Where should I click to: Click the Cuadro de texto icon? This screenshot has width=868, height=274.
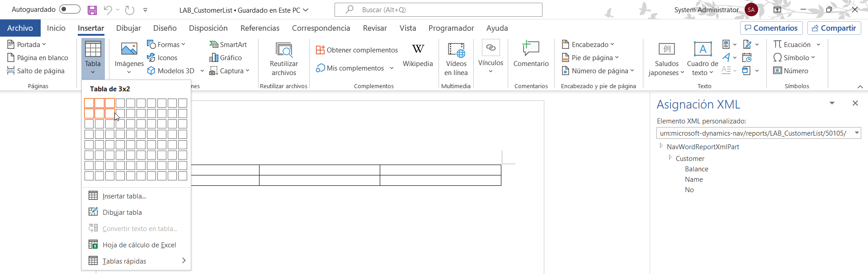coord(703,49)
